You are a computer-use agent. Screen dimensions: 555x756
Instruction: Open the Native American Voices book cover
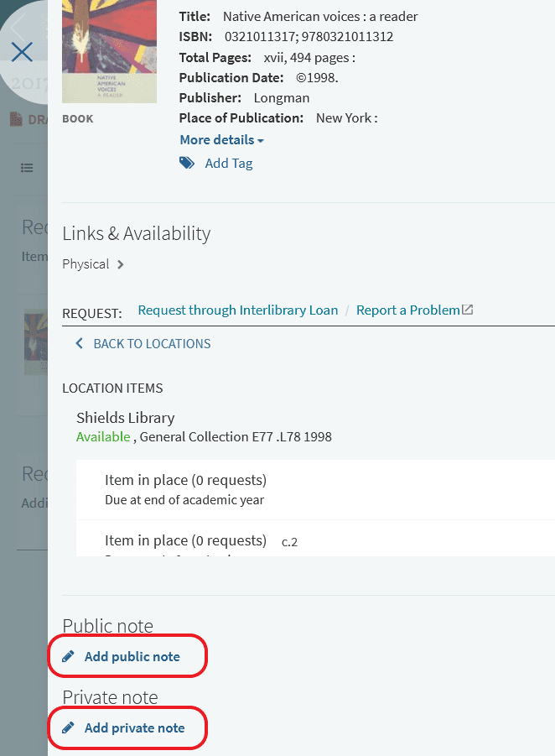click(x=109, y=52)
